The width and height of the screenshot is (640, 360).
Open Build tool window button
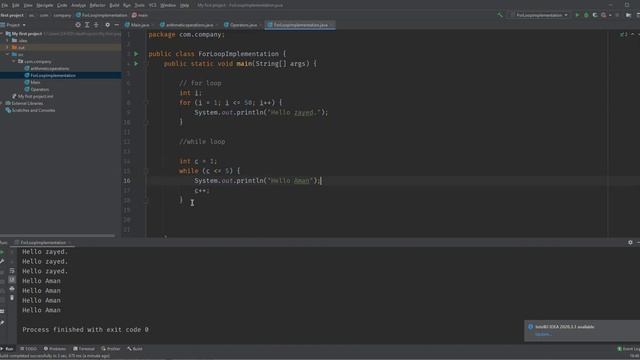click(135, 349)
